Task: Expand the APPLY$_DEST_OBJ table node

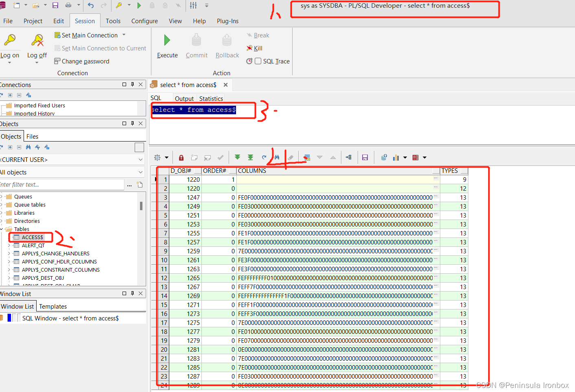Action: (x=9, y=278)
